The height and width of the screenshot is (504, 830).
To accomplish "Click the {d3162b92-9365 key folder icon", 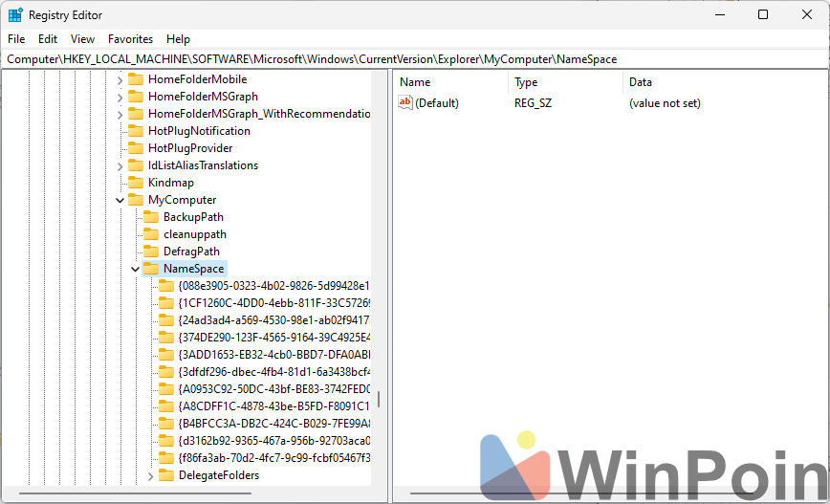I will (x=166, y=441).
